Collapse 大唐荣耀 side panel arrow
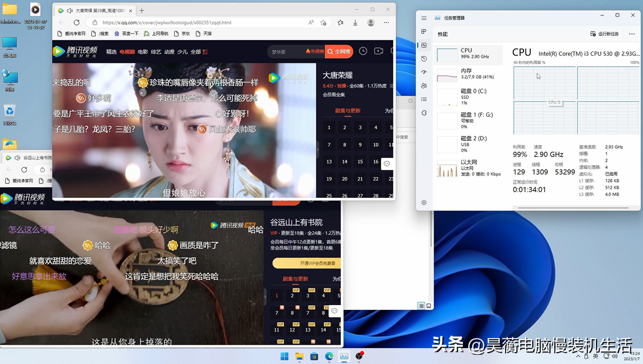The image size is (643, 364). click(x=317, y=150)
